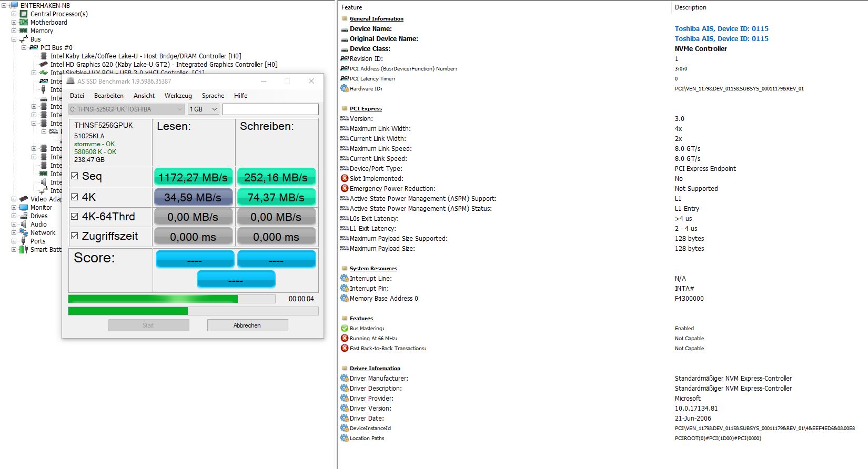The width and height of the screenshot is (868, 469).
Task: Click the PCI Express section icon
Action: click(345, 108)
